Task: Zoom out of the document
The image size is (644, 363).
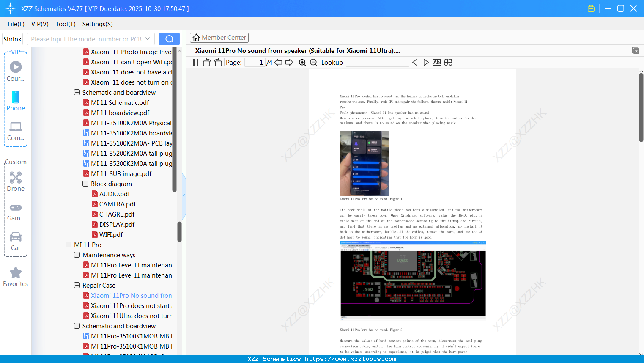Action: coord(313,62)
